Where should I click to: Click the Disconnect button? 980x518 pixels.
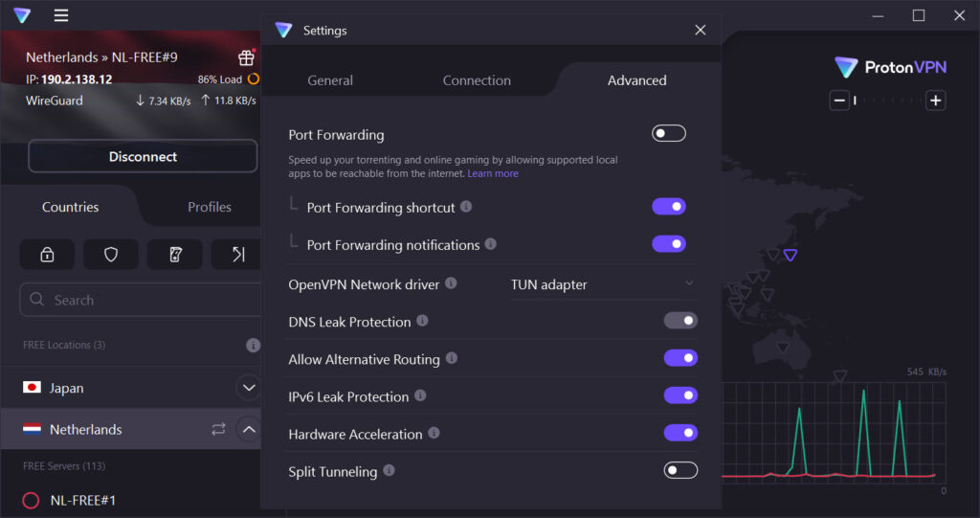(143, 156)
